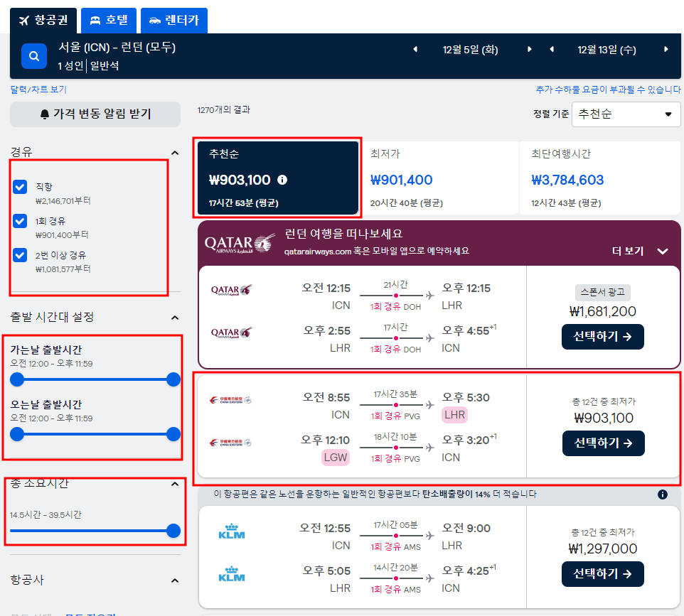Click the highlighted LGW airport badge

[336, 458]
